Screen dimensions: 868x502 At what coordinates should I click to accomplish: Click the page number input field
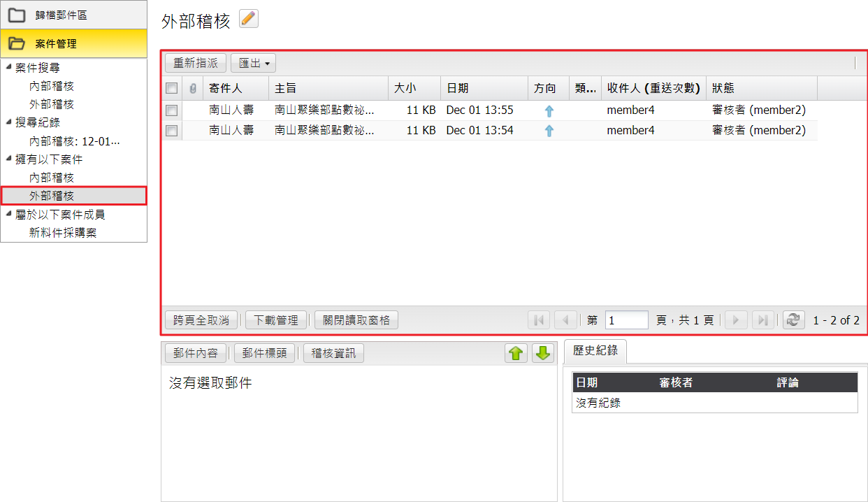pyautogui.click(x=627, y=320)
